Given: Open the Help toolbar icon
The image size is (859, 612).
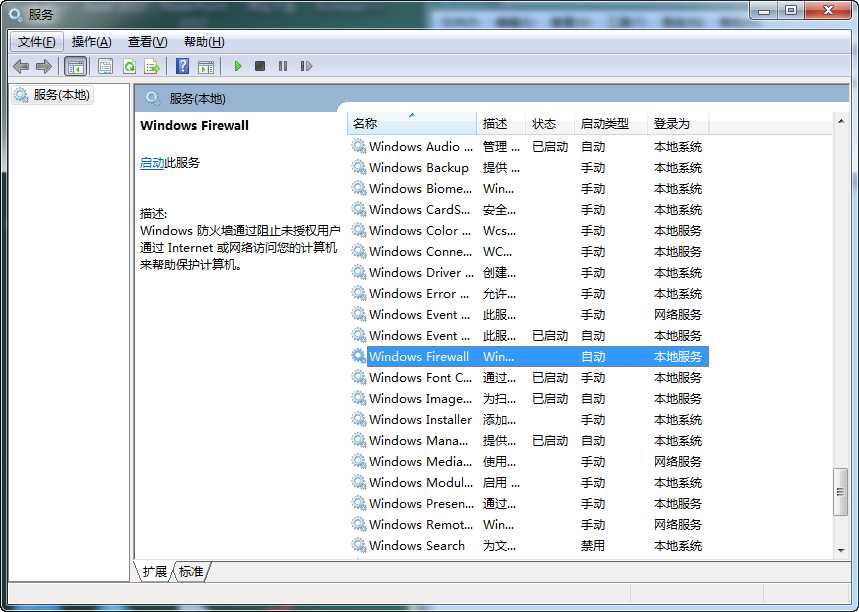Looking at the screenshot, I should coord(182,66).
